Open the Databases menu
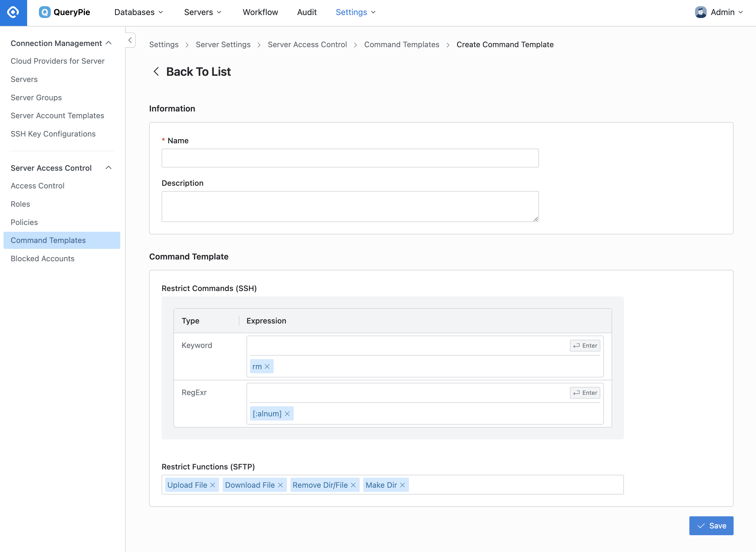The height and width of the screenshot is (552, 756). [137, 12]
